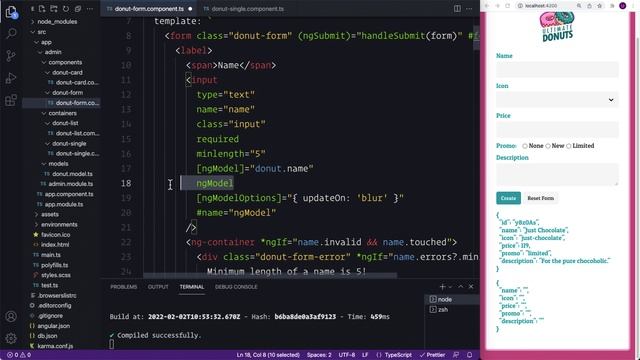Collapse the src folder
Viewport: 640px width, 360px height.
coord(39,32)
